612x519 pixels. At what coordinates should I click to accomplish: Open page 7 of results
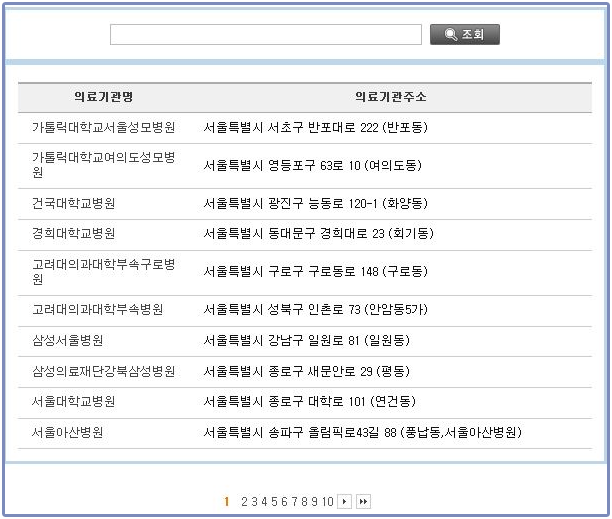pos(294,501)
